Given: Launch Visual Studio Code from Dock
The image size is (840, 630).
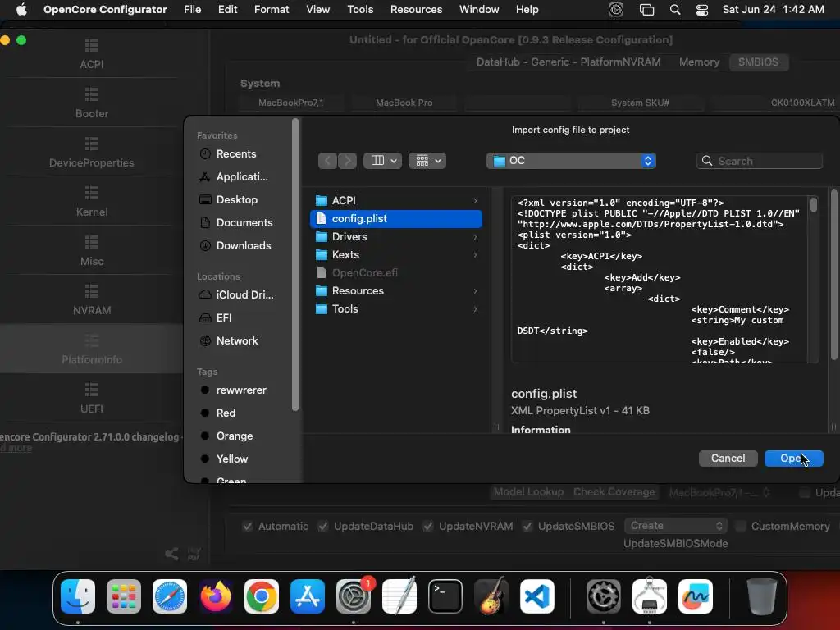Looking at the screenshot, I should click(x=536, y=596).
